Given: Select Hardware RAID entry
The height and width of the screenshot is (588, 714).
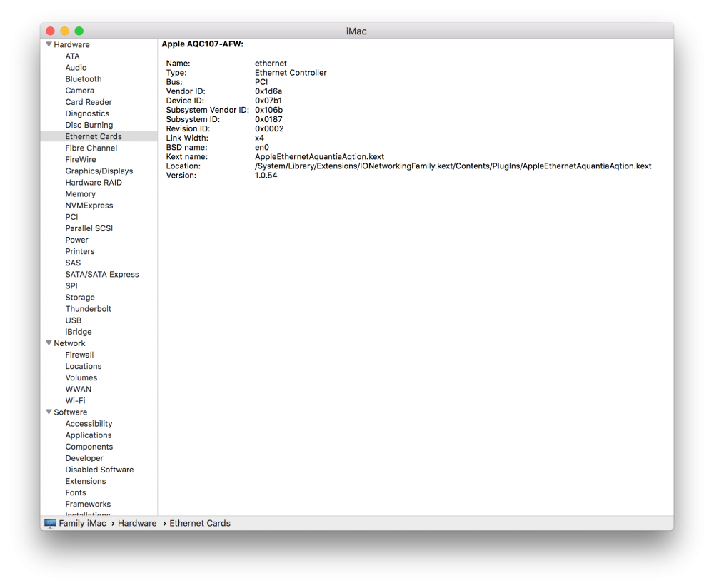Looking at the screenshot, I should [94, 183].
